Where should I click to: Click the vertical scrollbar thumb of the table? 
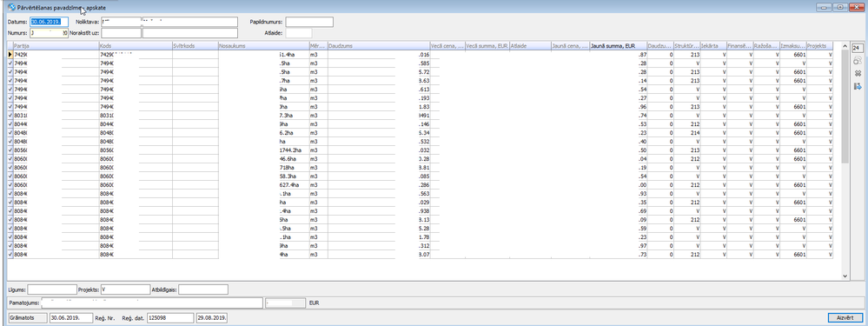click(x=845, y=108)
